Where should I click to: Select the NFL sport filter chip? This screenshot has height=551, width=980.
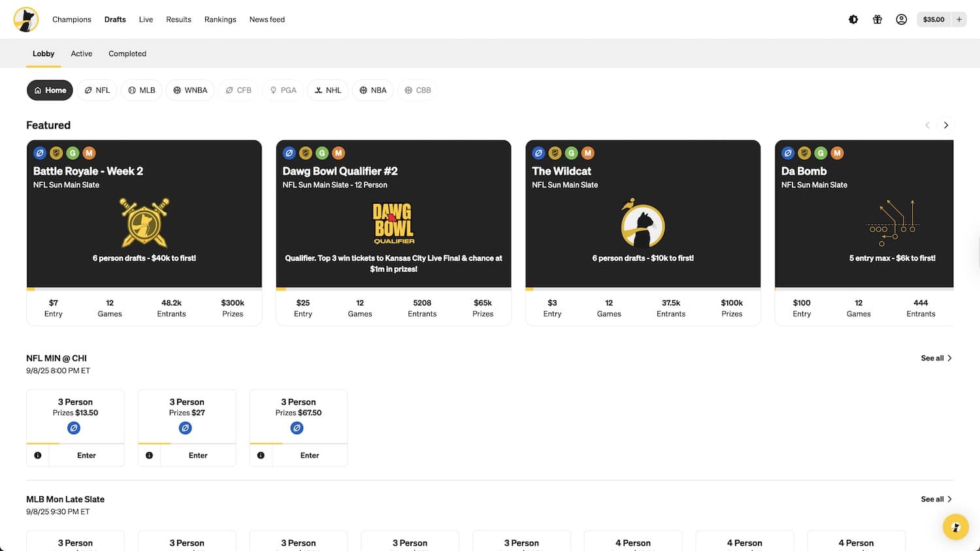coord(97,90)
